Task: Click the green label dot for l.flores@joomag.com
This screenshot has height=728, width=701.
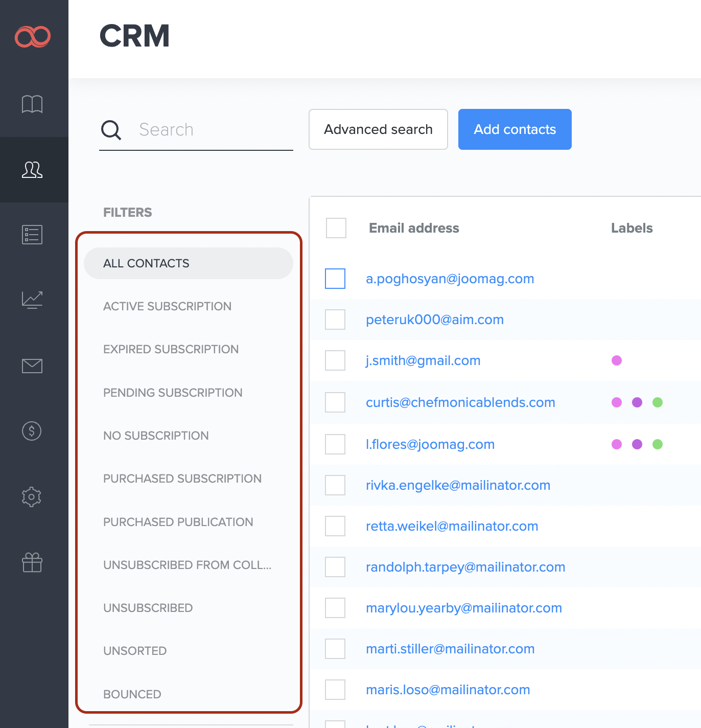Action: (x=658, y=444)
